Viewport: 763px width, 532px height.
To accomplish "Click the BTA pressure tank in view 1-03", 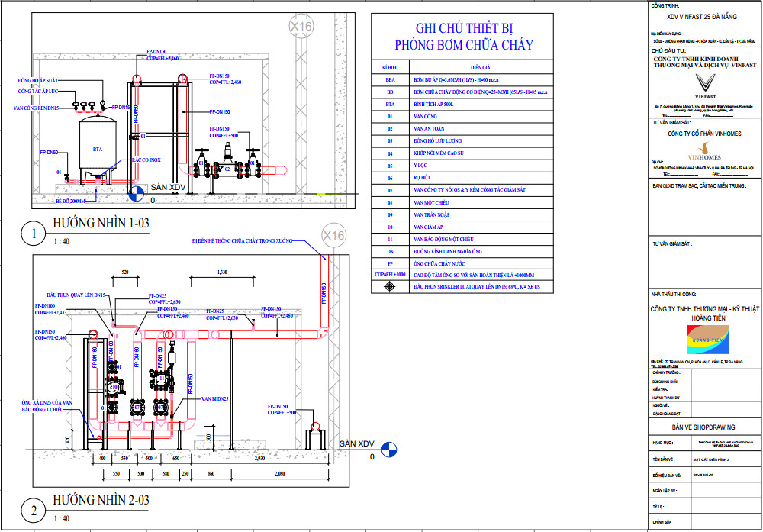I will pyautogui.click(x=96, y=148).
